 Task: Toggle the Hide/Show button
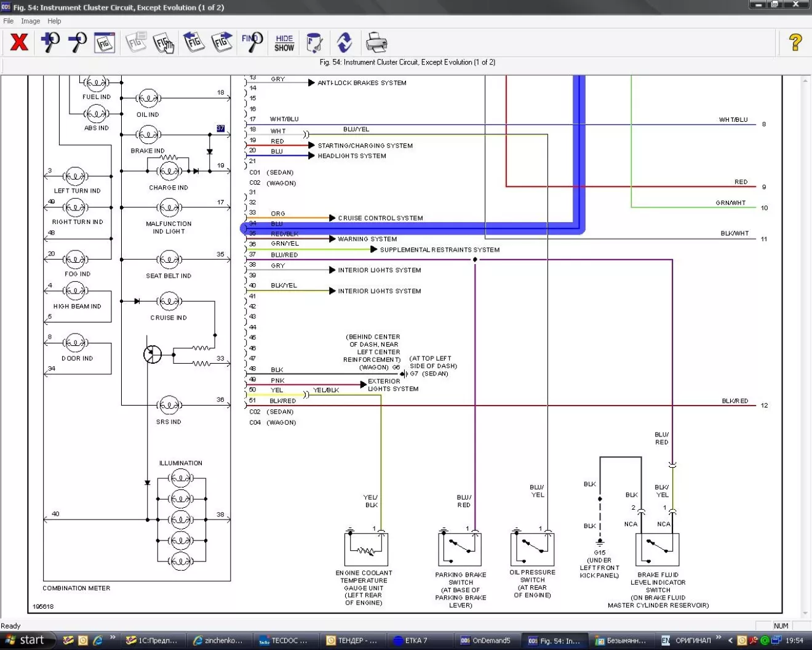[284, 42]
